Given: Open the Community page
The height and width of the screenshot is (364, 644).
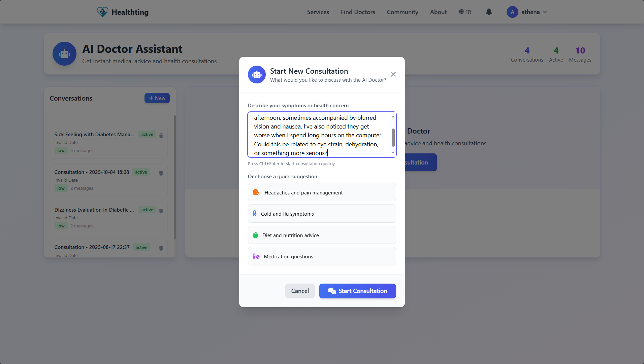Looking at the screenshot, I should (x=402, y=12).
